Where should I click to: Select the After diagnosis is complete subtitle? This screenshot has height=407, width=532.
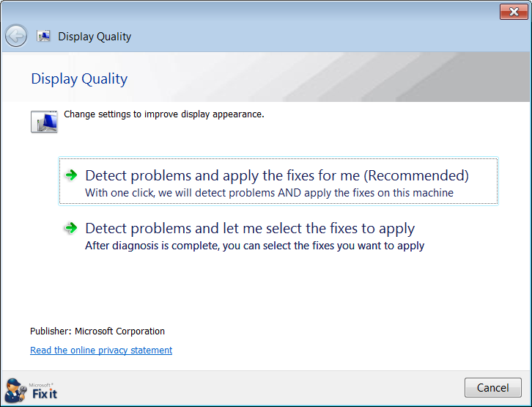point(254,246)
